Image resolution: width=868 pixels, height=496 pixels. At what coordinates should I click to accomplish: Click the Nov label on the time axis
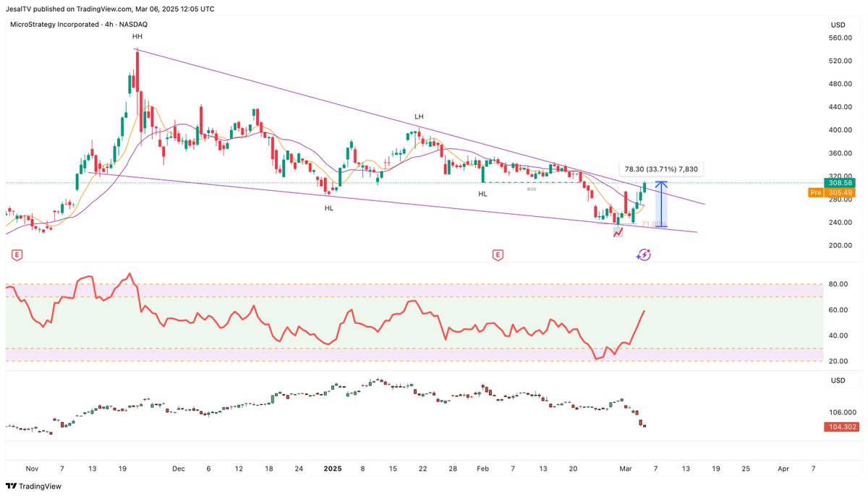(32, 469)
